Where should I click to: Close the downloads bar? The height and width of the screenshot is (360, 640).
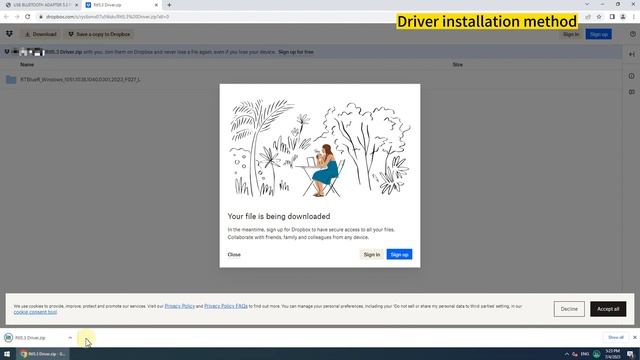coord(635,338)
